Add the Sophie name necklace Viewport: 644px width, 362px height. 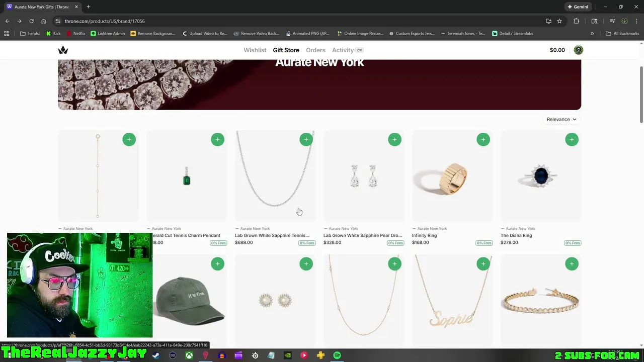pyautogui.click(x=483, y=263)
